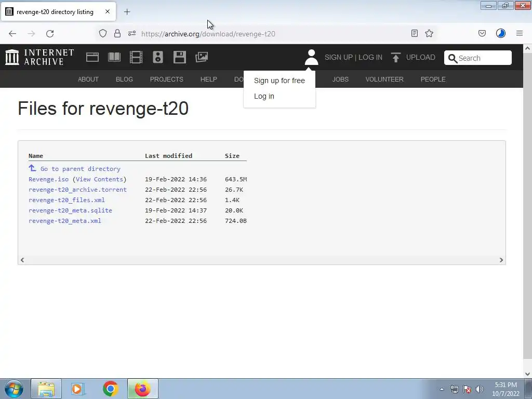Viewport: 532px width, 399px height.
Task: Select the revenge-t20 directory listing tab
Action: point(58,11)
